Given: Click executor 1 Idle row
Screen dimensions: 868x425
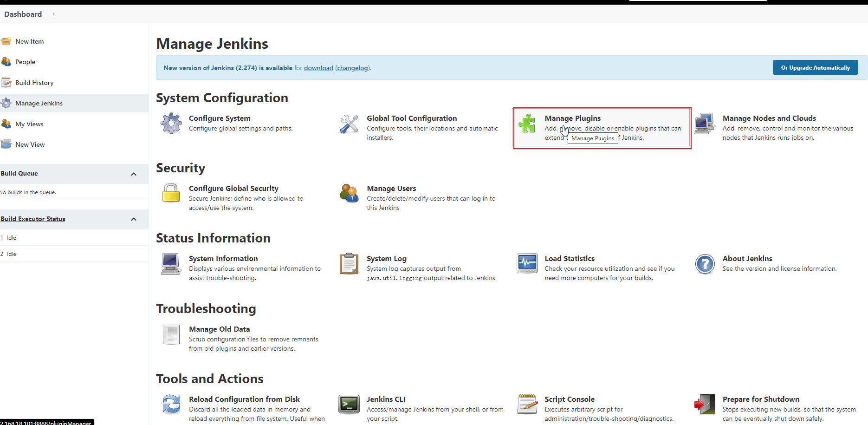Looking at the screenshot, I should coord(74,237).
